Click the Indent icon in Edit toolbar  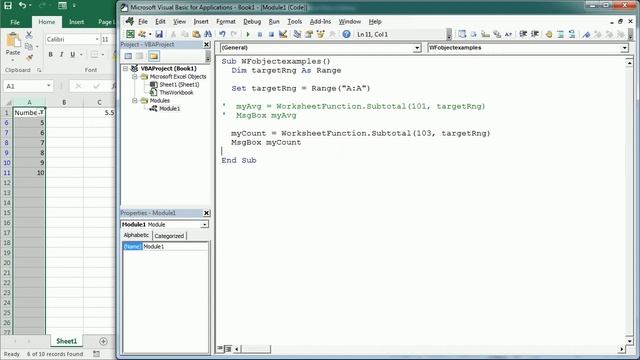tap(523, 34)
